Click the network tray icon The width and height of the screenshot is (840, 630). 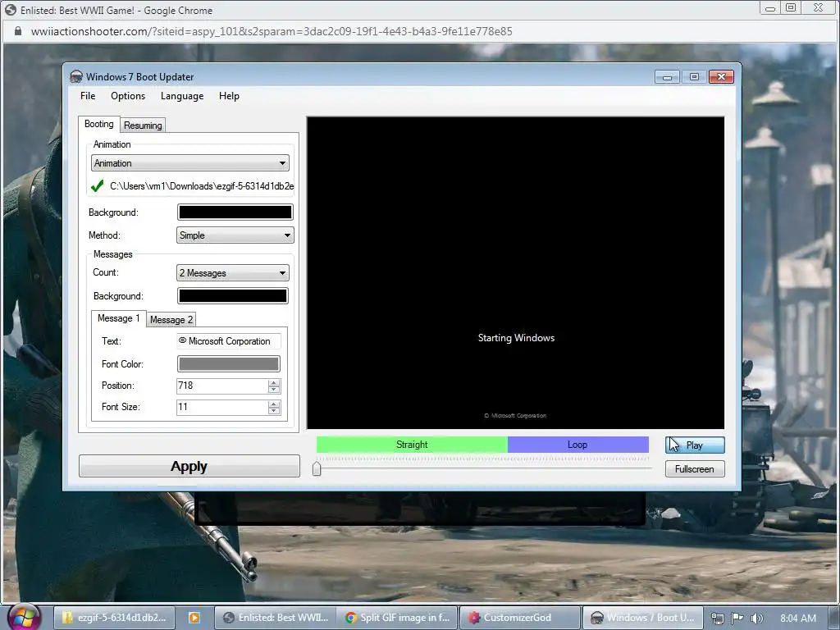pos(718,619)
